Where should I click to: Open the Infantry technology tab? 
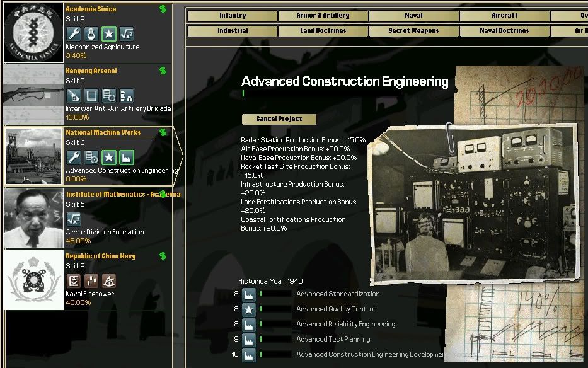click(x=233, y=16)
